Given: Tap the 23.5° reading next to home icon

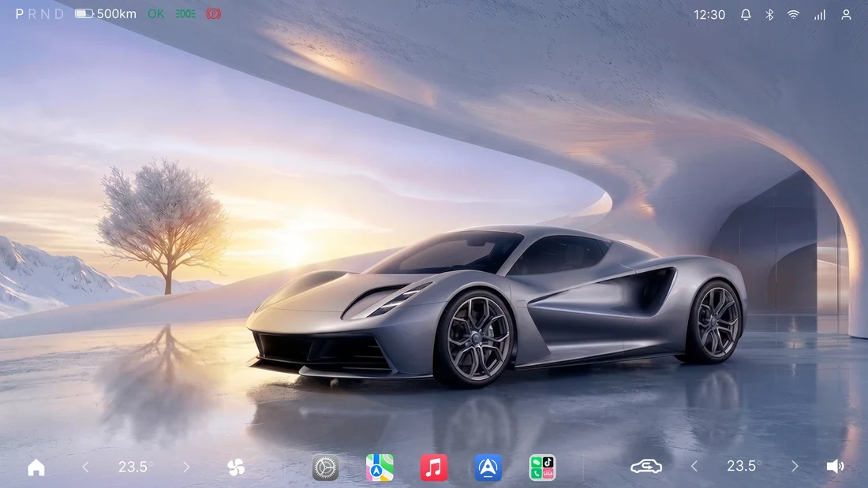Looking at the screenshot, I should [x=135, y=467].
